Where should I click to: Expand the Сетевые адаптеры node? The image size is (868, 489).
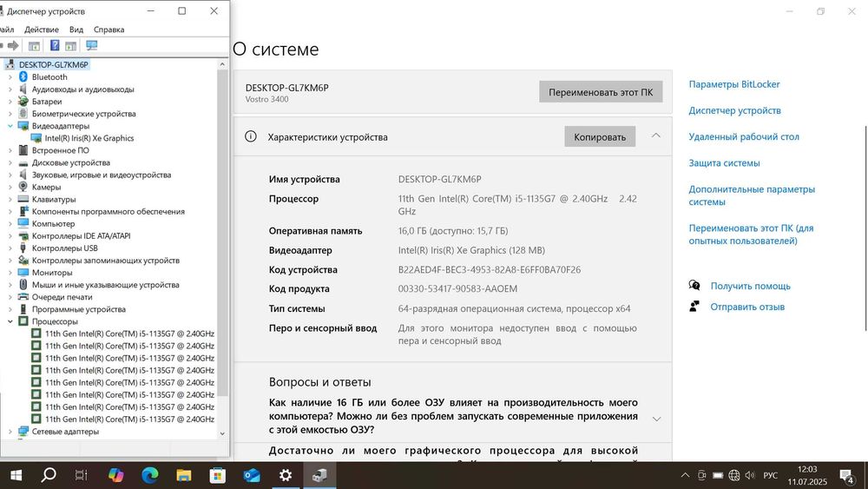10,432
